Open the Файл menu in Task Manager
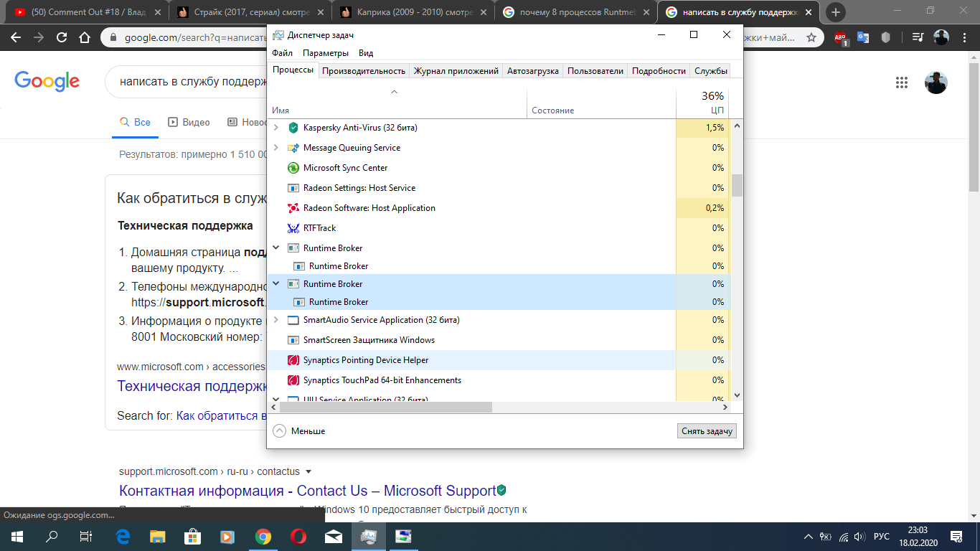The height and width of the screenshot is (551, 980). tap(282, 53)
